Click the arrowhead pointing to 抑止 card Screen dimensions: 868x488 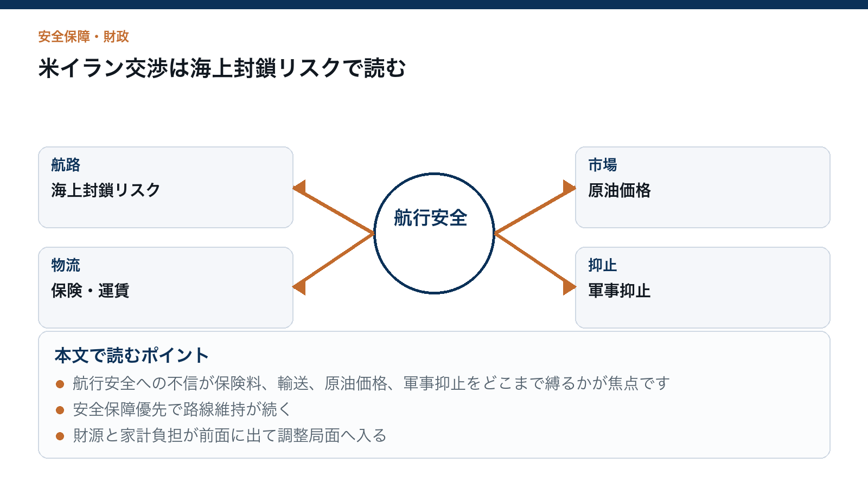[569, 287]
